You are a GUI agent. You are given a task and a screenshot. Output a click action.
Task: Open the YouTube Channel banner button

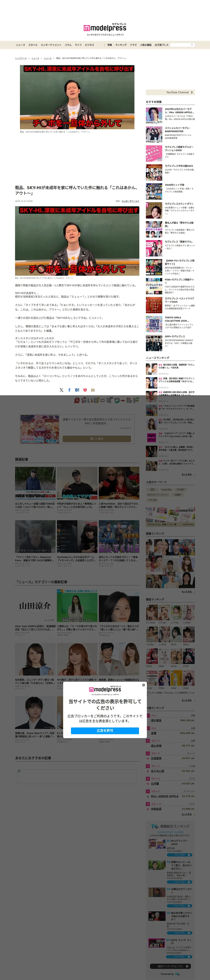(x=170, y=92)
